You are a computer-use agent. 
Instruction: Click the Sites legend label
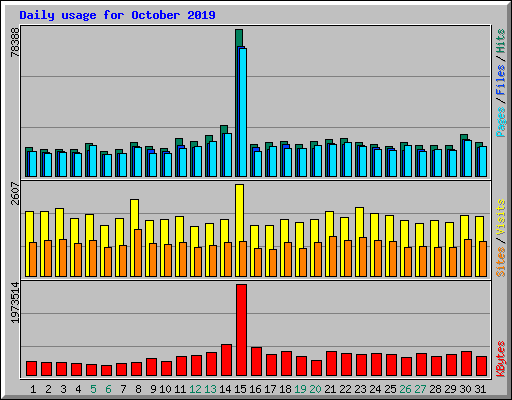(x=501, y=262)
